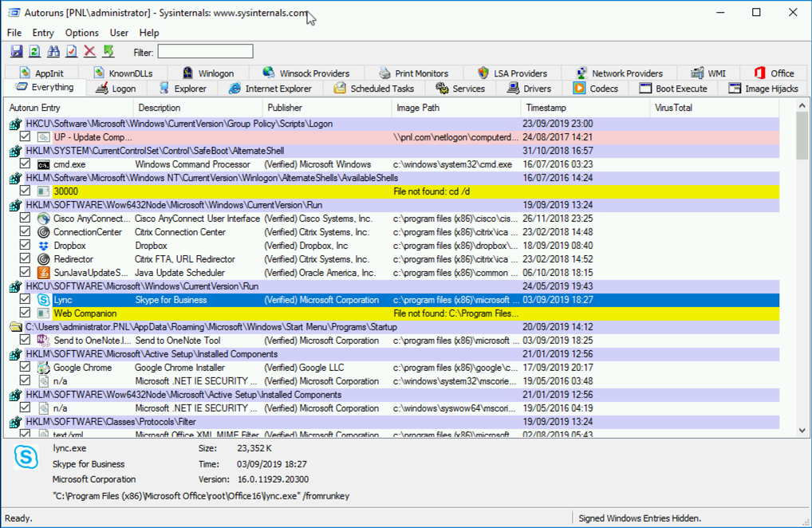
Task: Sort by Description column header
Action: tap(198, 108)
